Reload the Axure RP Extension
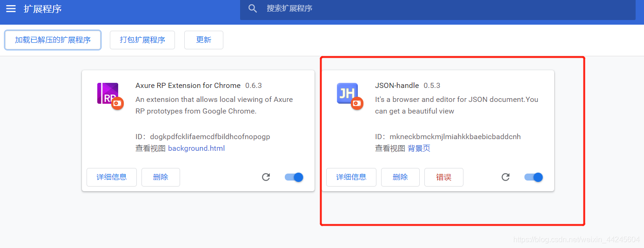Image resolution: width=644 pixels, height=248 pixels. pyautogui.click(x=266, y=177)
